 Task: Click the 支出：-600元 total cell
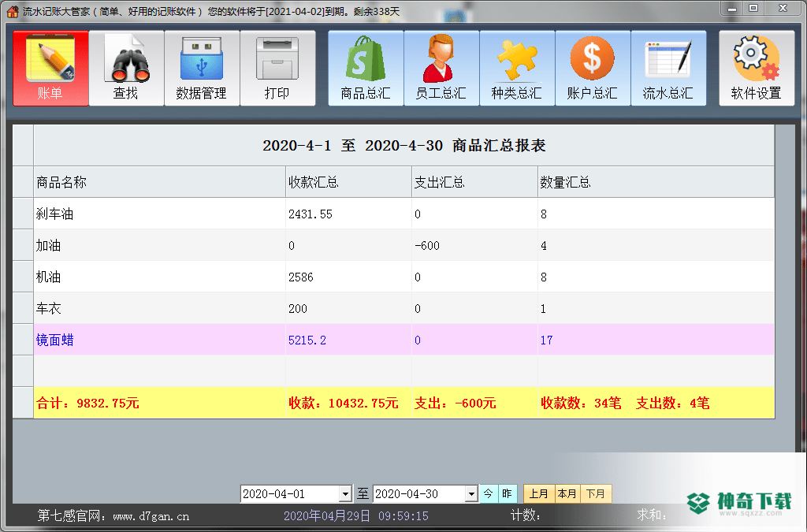pyautogui.click(x=475, y=403)
